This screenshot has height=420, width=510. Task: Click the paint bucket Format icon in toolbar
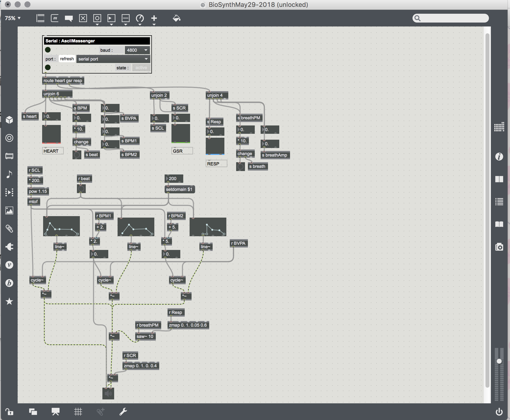click(176, 18)
